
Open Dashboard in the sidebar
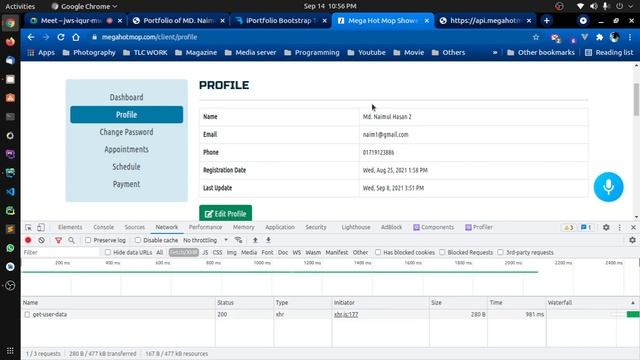[127, 97]
